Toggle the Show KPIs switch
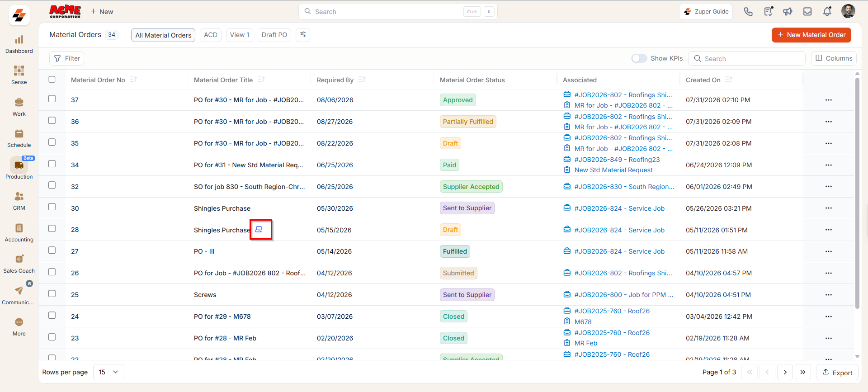 tap(639, 58)
